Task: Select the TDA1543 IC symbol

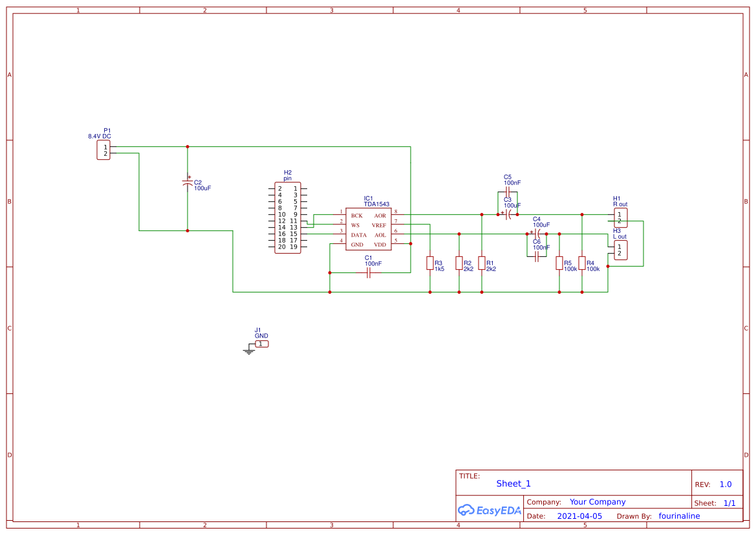Action: click(369, 230)
